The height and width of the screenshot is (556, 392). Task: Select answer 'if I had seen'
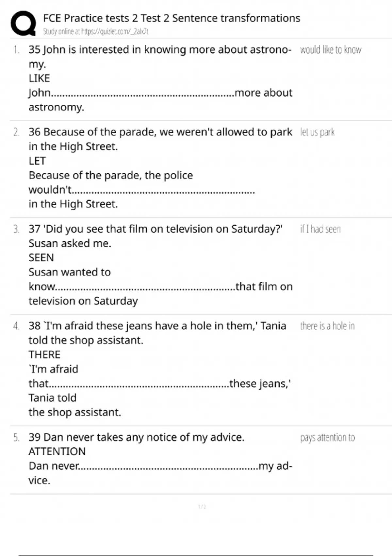click(320, 229)
